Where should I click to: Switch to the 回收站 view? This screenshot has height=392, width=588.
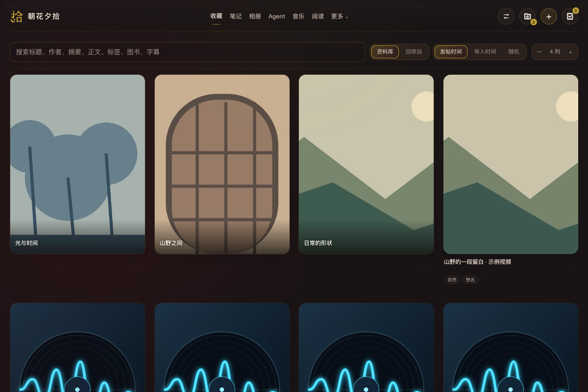coord(414,52)
